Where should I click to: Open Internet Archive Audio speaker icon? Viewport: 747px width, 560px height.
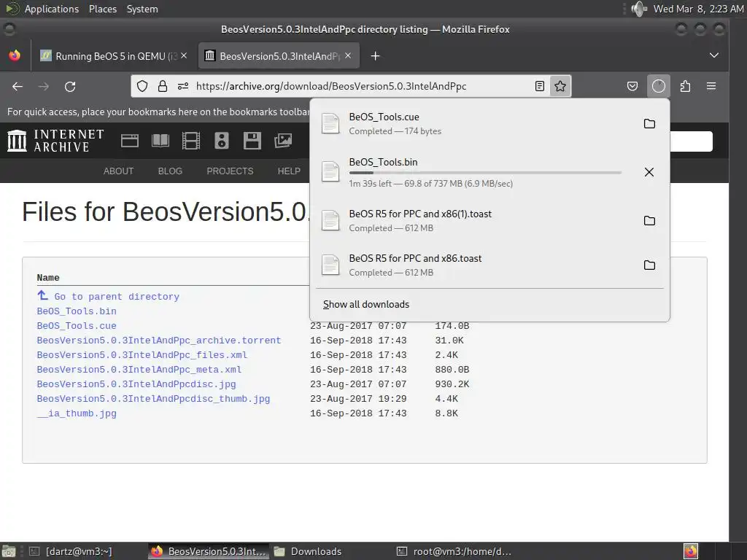pyautogui.click(x=222, y=141)
